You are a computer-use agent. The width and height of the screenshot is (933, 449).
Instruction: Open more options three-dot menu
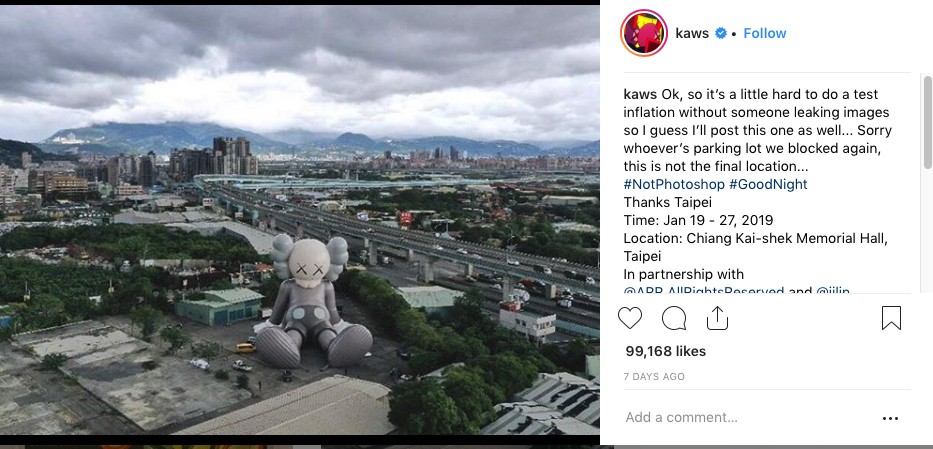tap(890, 419)
